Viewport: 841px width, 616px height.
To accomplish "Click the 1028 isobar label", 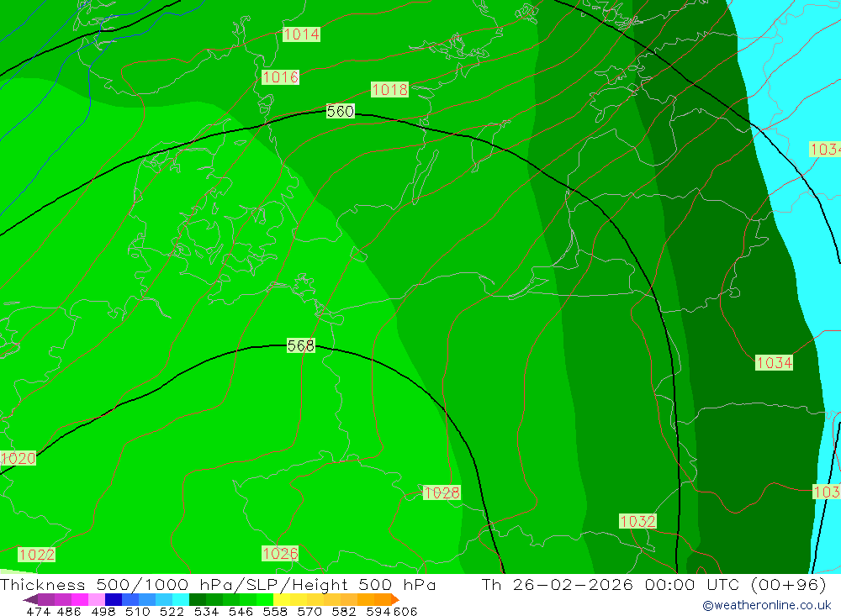I will click(442, 492).
